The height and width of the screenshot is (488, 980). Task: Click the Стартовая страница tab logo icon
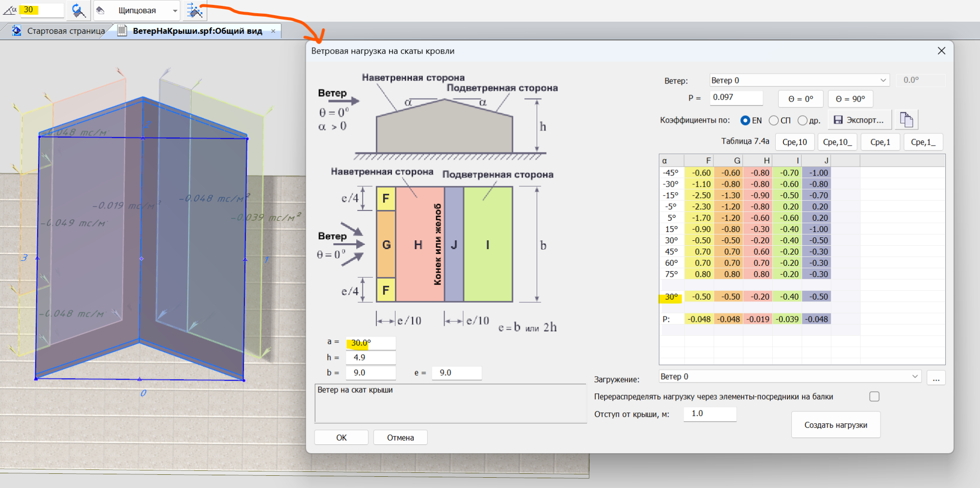click(17, 31)
